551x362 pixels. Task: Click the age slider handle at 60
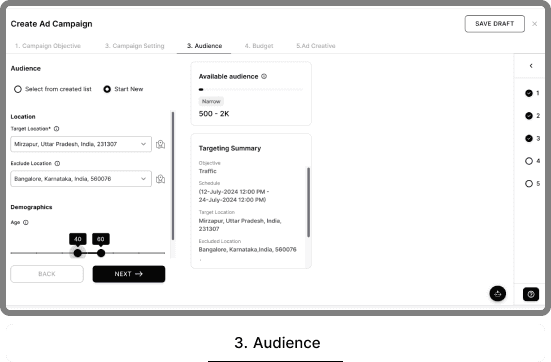101,253
